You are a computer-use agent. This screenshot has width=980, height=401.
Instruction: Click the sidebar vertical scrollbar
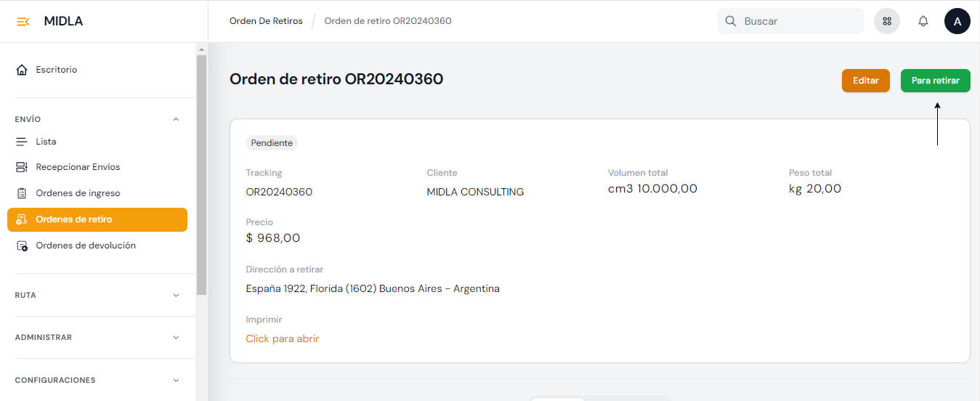(x=201, y=174)
